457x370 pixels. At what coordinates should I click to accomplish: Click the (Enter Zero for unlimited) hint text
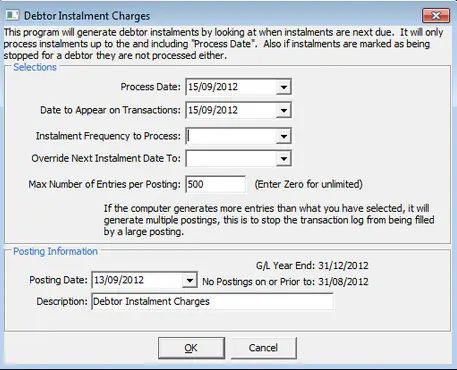point(309,184)
